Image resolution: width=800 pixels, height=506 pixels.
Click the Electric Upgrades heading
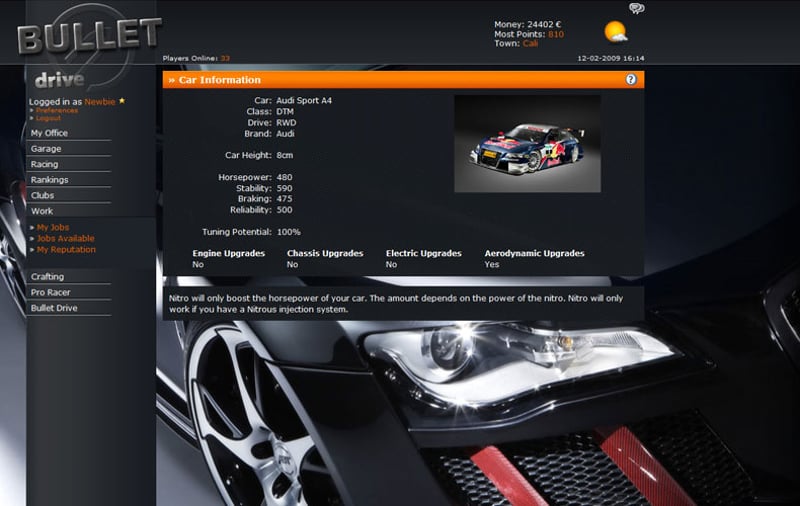pyautogui.click(x=423, y=253)
